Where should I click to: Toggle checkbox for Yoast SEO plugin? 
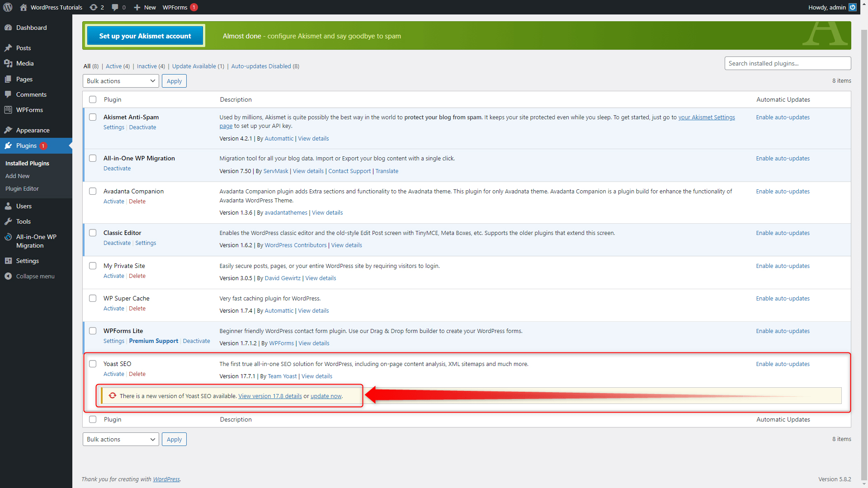point(92,363)
